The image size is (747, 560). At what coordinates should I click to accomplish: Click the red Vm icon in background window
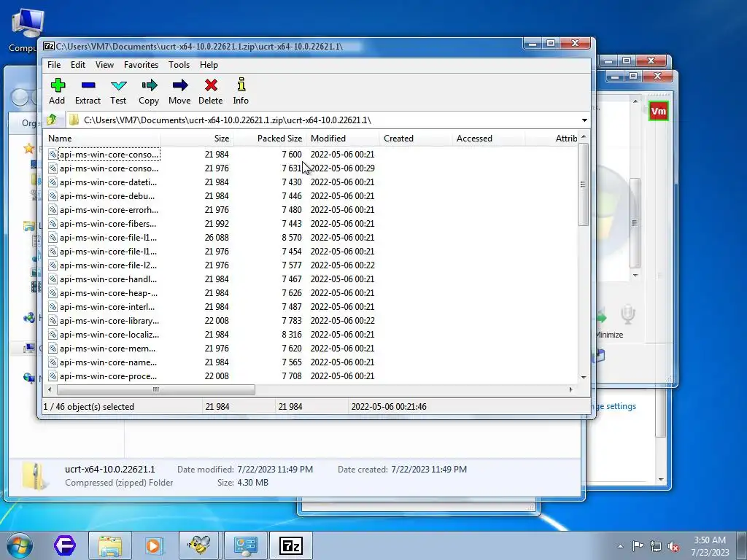pyautogui.click(x=659, y=111)
